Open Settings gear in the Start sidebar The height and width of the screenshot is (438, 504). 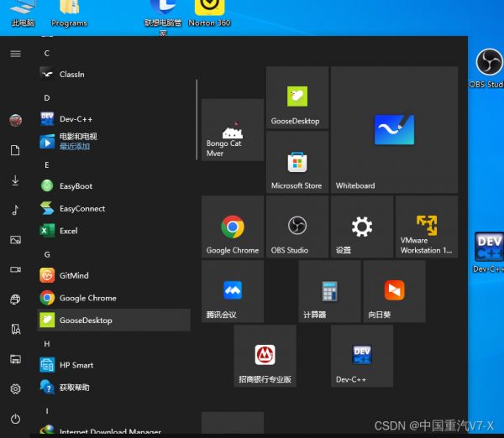pos(15,388)
